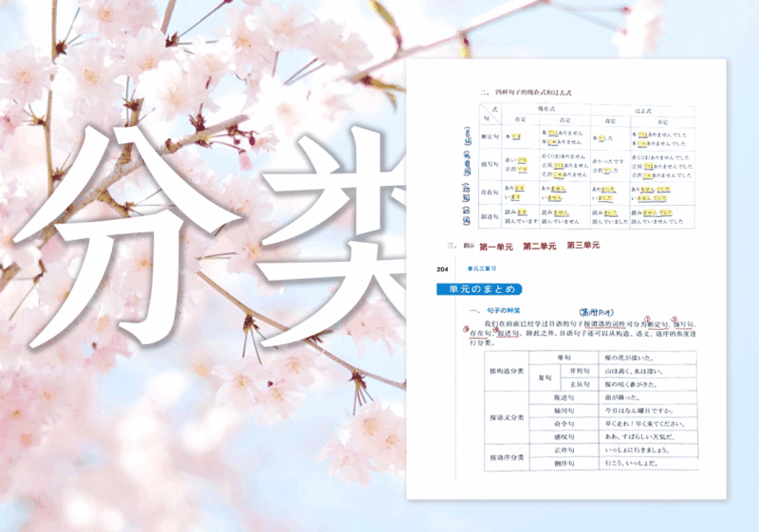Viewport: 759px width, 532px height.
Task: Click the example 雨が降った。
Action: point(622,397)
